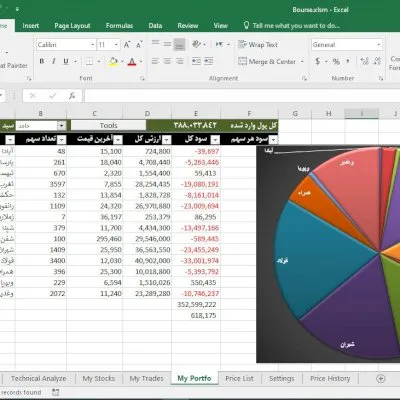Click Bottom Align icon
Screen dimensions: 400x400
[180, 45]
